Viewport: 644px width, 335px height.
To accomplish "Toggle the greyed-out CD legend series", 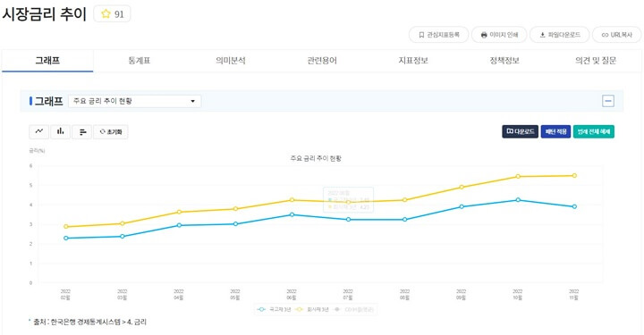I will coord(354,310).
